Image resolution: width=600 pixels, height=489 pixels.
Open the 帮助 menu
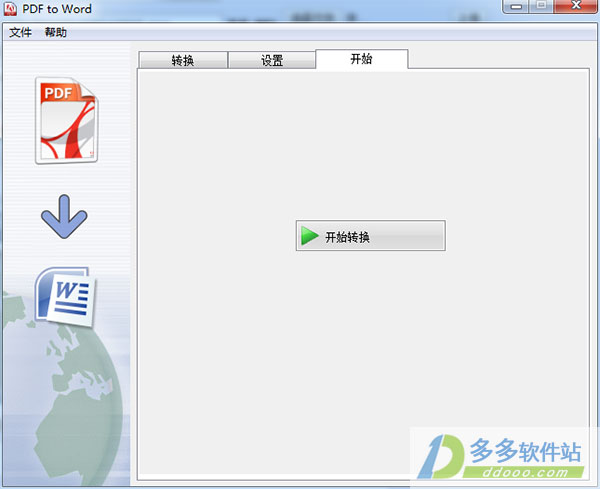(x=56, y=32)
